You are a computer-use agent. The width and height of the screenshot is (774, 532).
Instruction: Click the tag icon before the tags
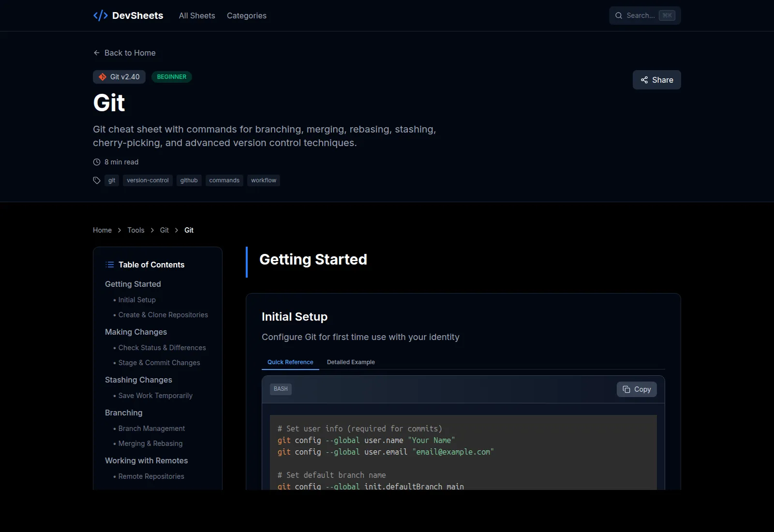point(97,180)
